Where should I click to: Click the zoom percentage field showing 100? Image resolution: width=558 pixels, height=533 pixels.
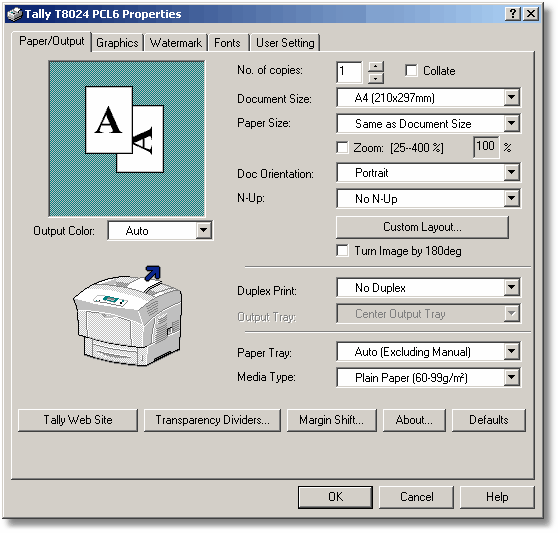click(x=486, y=147)
